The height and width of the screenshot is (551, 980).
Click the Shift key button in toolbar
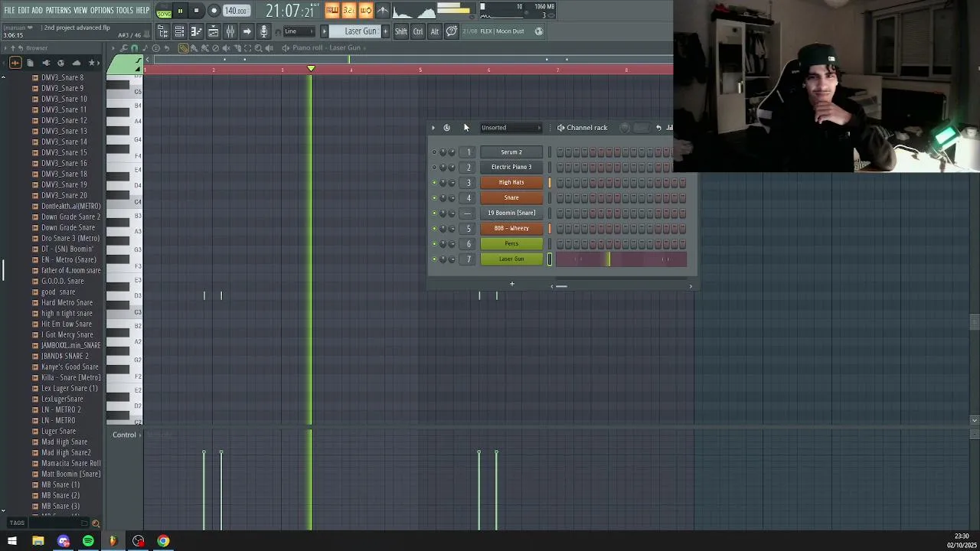click(400, 31)
